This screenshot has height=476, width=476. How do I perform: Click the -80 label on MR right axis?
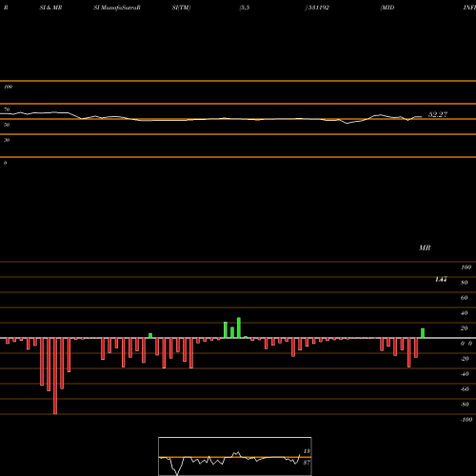click(x=465, y=405)
